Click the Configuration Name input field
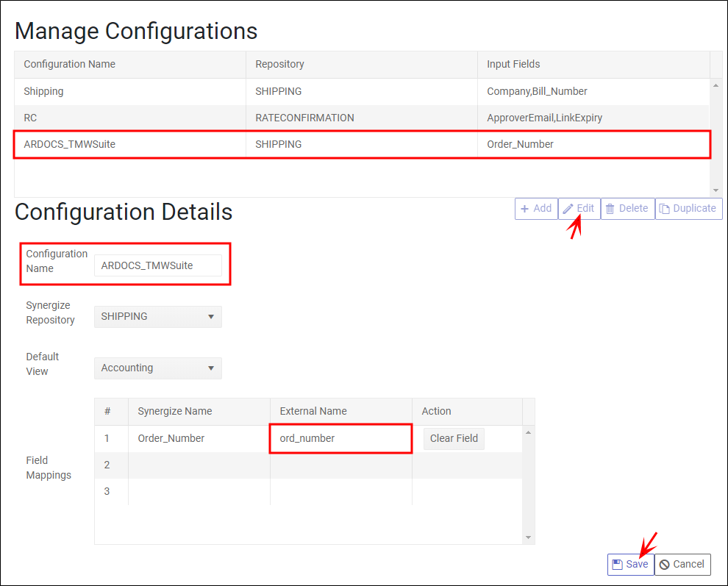Screen dimensions: 728x586 [157, 265]
